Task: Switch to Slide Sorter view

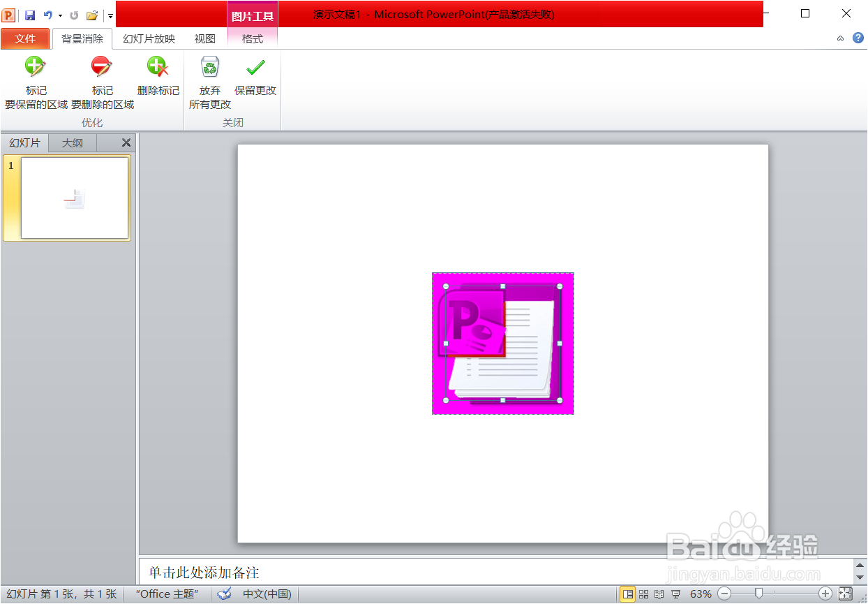Action: click(644, 594)
